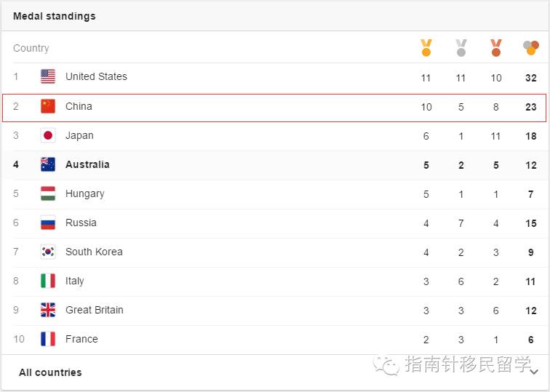Viewport: 550px width, 392px height.
Task: Click the United States flag icon
Action: pos(48,76)
